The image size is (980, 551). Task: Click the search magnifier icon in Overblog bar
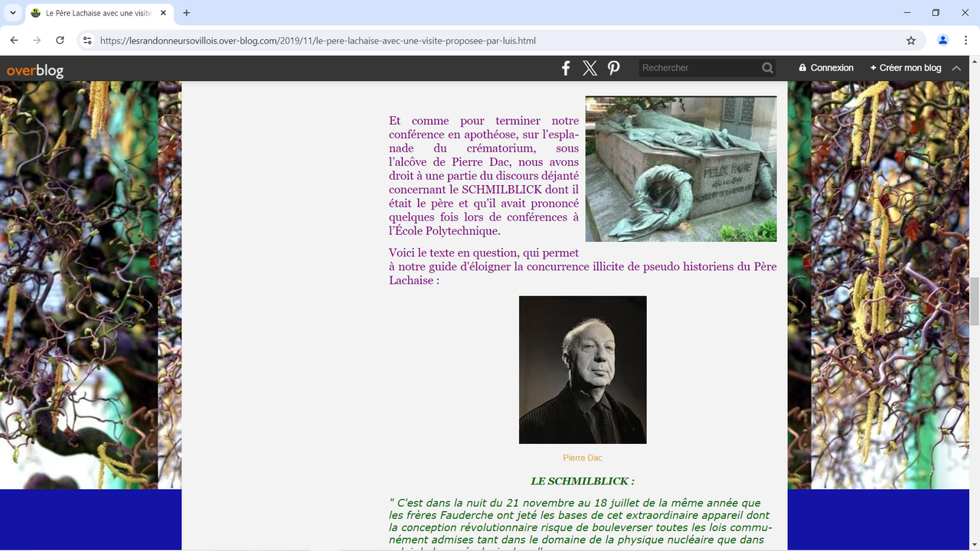767,68
